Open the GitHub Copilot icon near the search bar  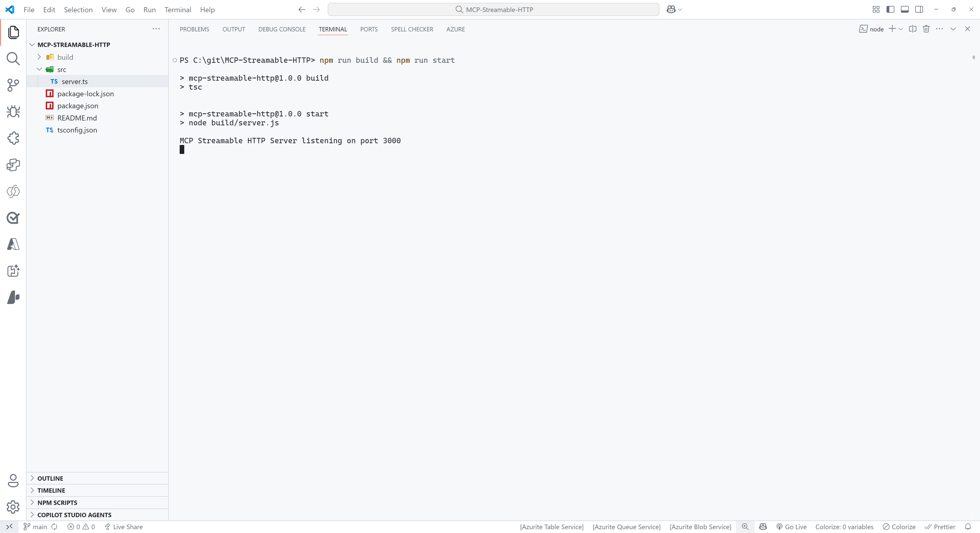(x=671, y=9)
